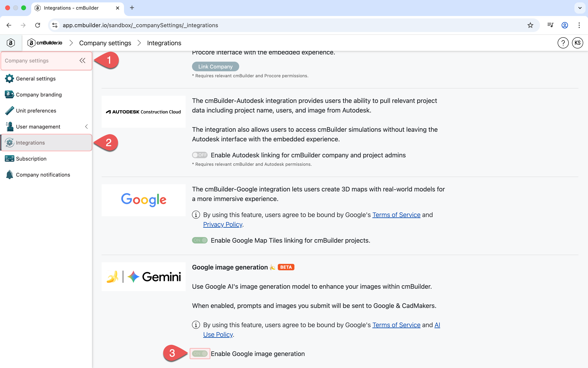The image size is (588, 368).
Task: Click the Google logo thumbnail
Action: coord(143,200)
